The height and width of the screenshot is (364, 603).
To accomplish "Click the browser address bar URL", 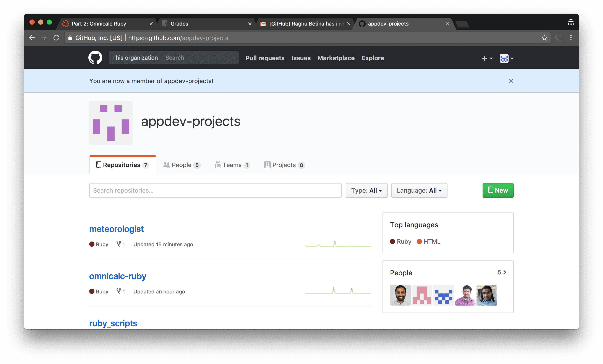I will click(178, 38).
